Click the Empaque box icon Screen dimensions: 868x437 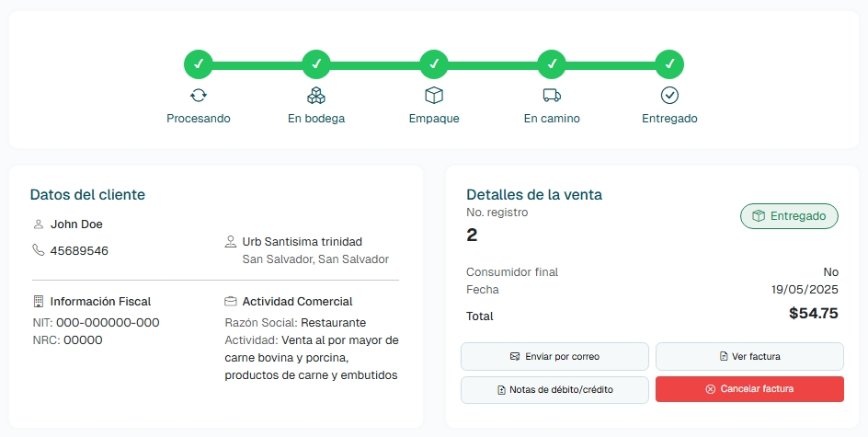(434, 95)
